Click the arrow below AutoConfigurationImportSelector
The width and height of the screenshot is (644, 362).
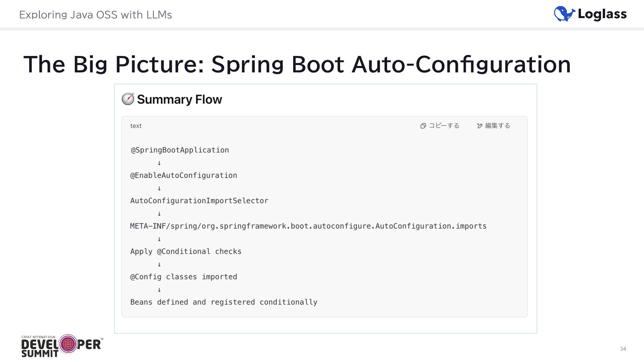159,214
